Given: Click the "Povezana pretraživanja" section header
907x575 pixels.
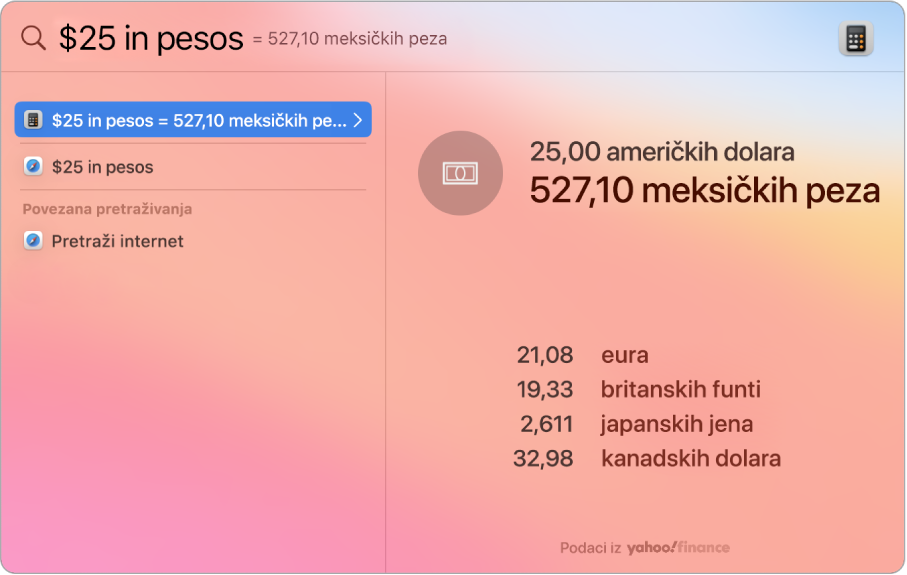Looking at the screenshot, I should tap(107, 209).
